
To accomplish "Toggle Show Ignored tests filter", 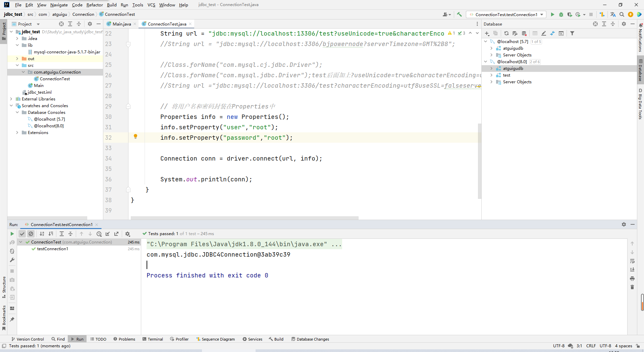I will coord(31,234).
